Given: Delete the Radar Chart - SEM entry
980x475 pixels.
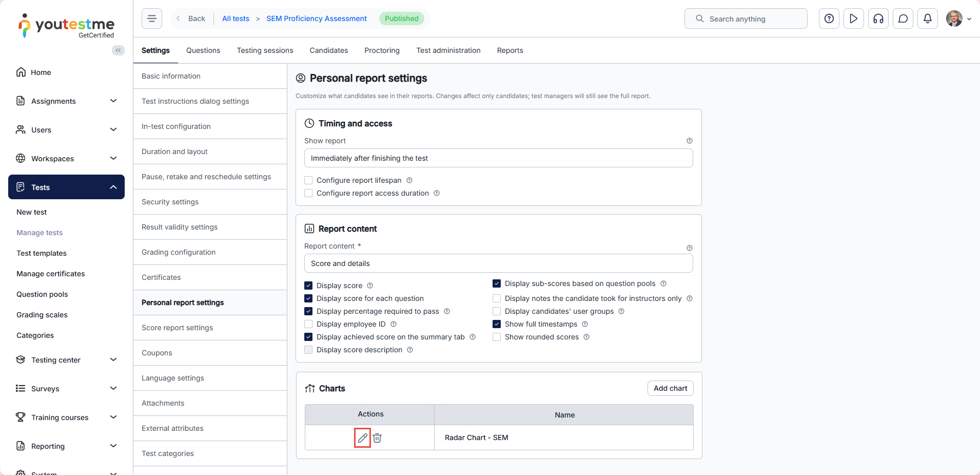Looking at the screenshot, I should tap(377, 438).
